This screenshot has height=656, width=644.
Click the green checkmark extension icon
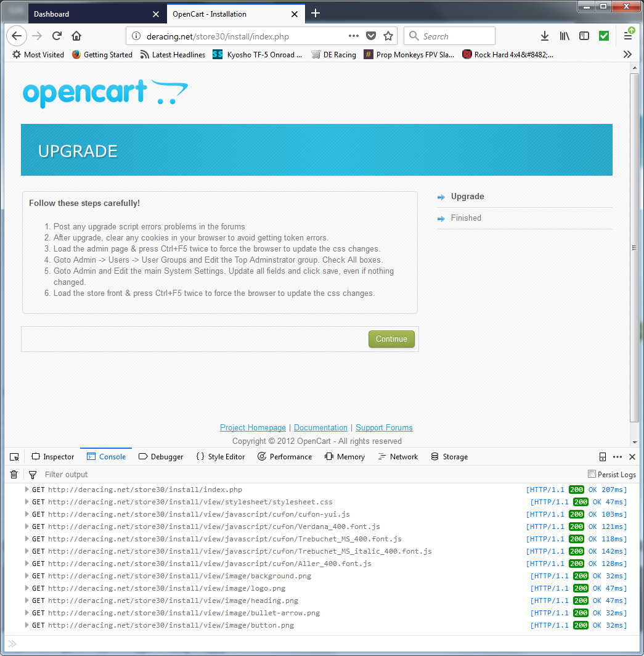[604, 36]
